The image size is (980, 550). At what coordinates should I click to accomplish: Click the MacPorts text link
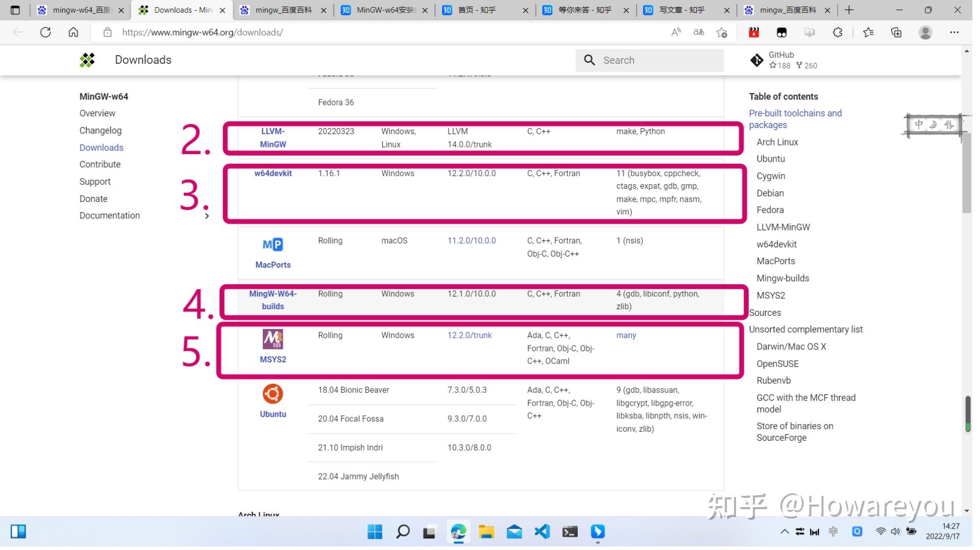coord(273,265)
